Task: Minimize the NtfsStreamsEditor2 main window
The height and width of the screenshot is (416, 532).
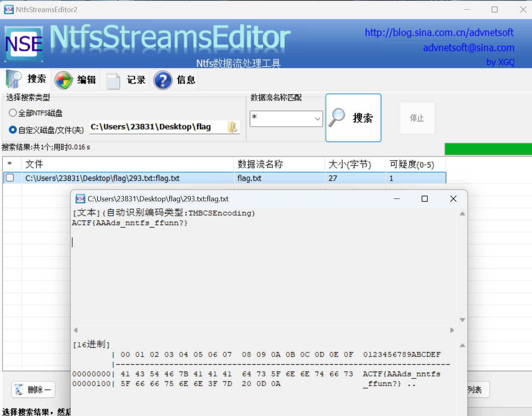Action: tap(467, 9)
